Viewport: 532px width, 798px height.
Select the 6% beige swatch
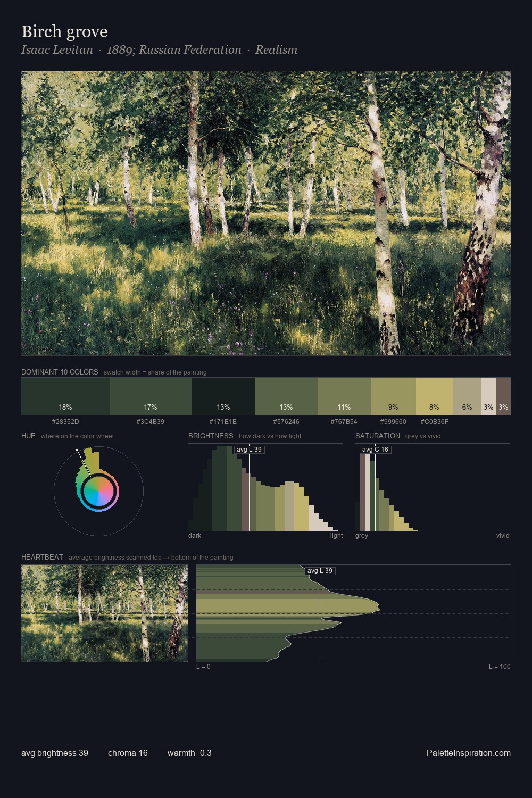click(x=467, y=396)
